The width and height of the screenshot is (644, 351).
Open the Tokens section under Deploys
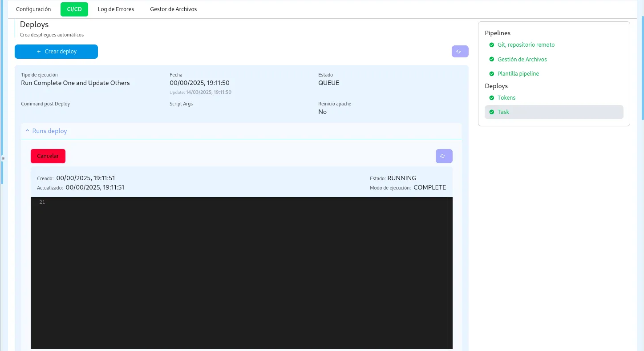506,97
